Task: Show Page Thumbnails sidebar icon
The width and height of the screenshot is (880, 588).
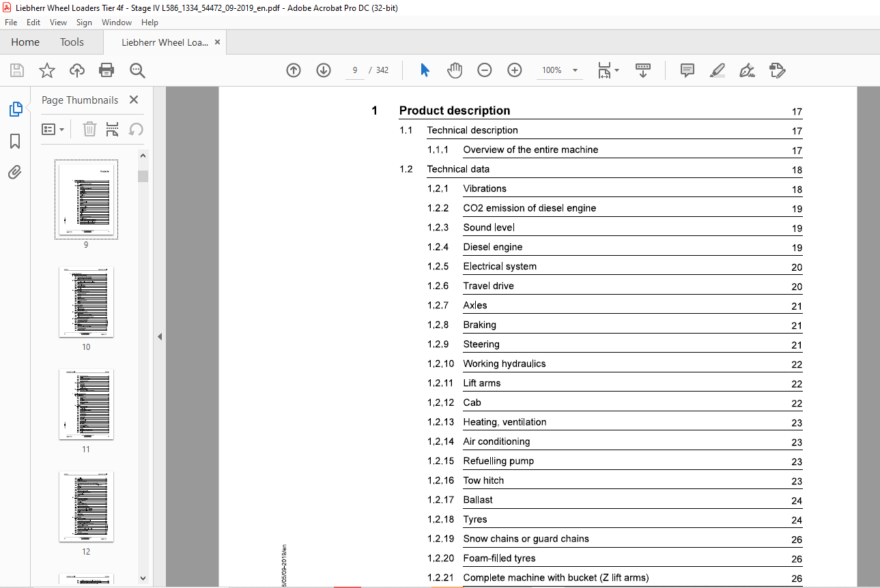Action: (15, 109)
